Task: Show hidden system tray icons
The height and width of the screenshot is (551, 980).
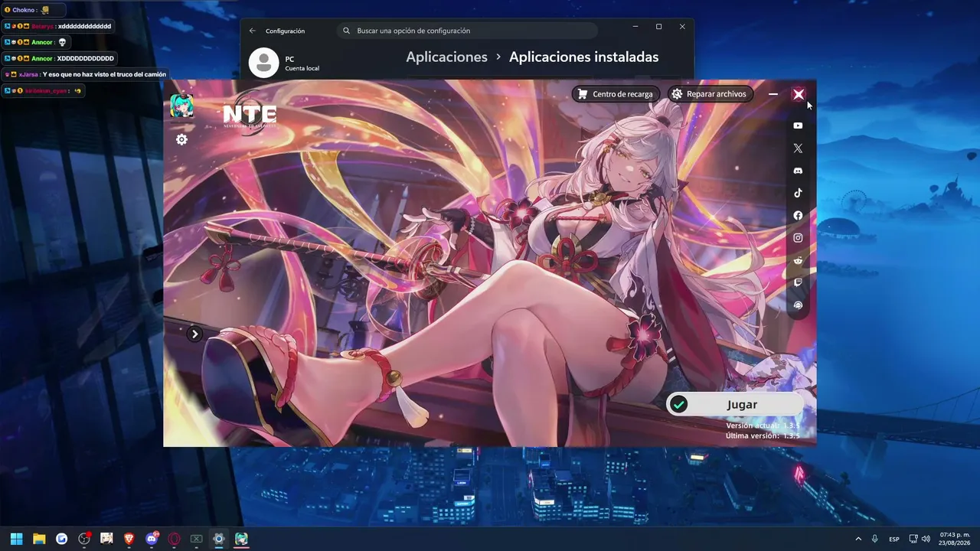Action: point(858,539)
